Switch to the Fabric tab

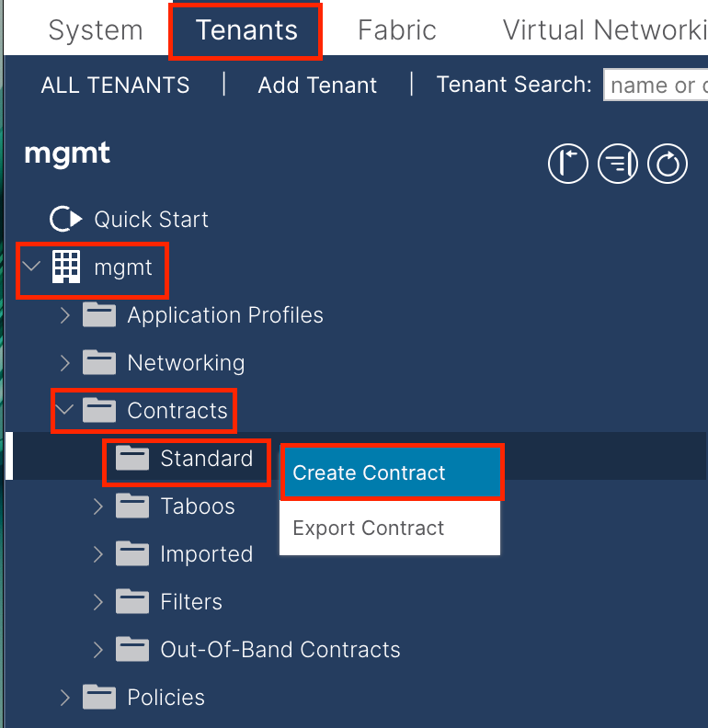coord(396,30)
